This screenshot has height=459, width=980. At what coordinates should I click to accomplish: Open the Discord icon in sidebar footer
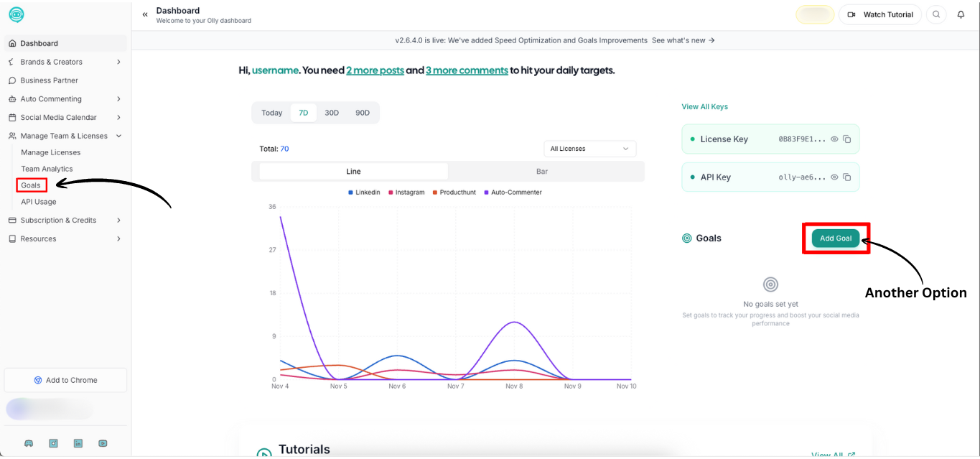pyautogui.click(x=29, y=443)
